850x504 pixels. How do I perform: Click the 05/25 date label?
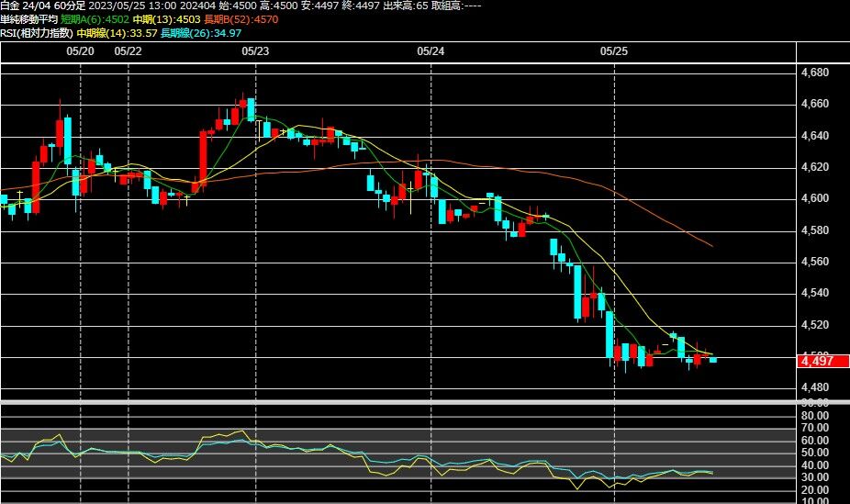(x=614, y=51)
